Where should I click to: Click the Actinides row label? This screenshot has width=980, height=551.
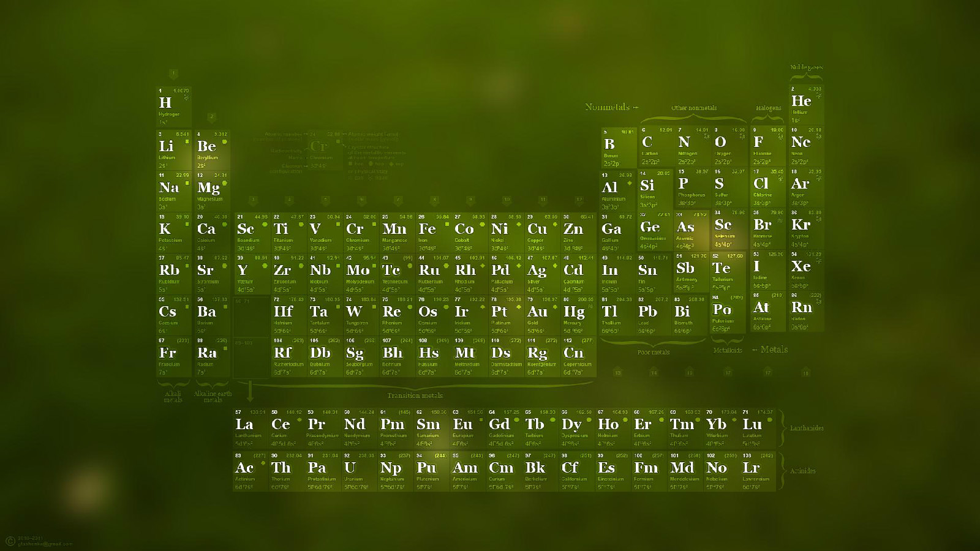[x=802, y=471]
